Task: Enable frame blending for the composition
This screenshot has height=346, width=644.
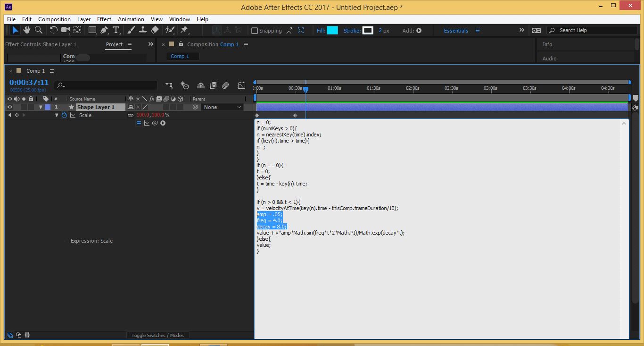Action: (213, 85)
